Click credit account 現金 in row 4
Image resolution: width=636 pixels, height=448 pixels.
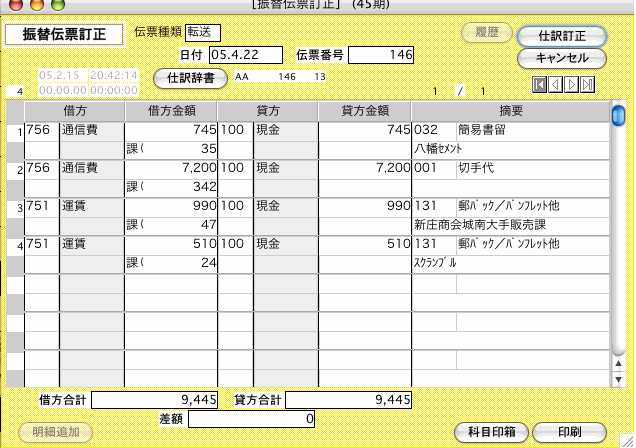coord(284,244)
